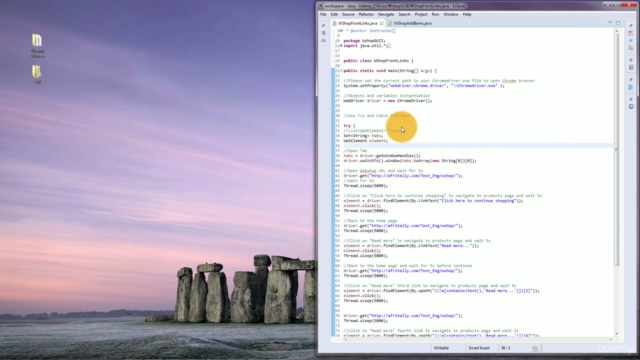Viewport: 640px width, 360px height.
Task: Click the editor vertical scrollbar thumb
Action: 616,149
